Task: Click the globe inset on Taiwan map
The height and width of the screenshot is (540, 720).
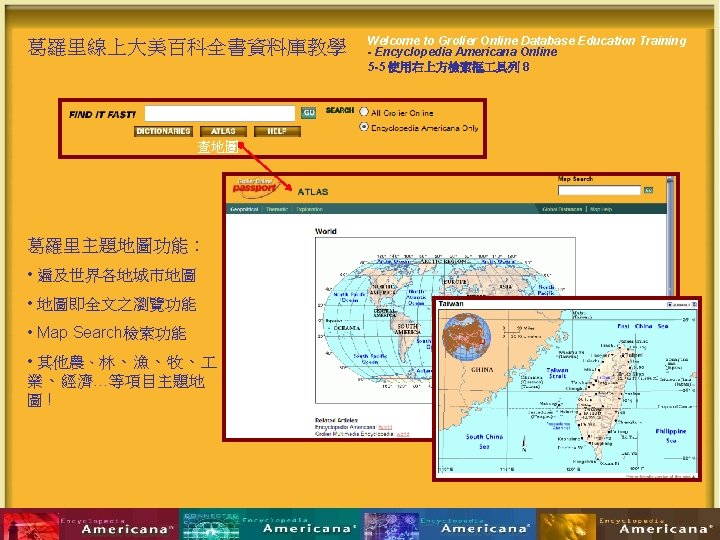Action: pos(466,337)
